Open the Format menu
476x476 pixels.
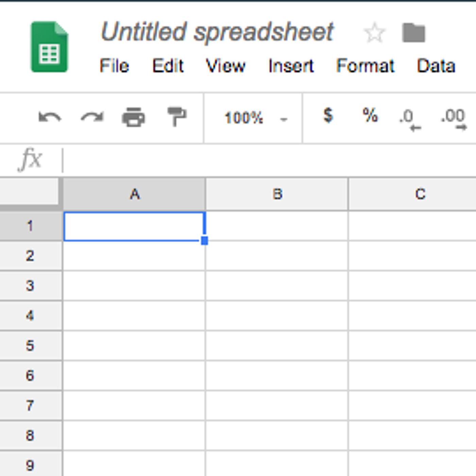coord(365,66)
